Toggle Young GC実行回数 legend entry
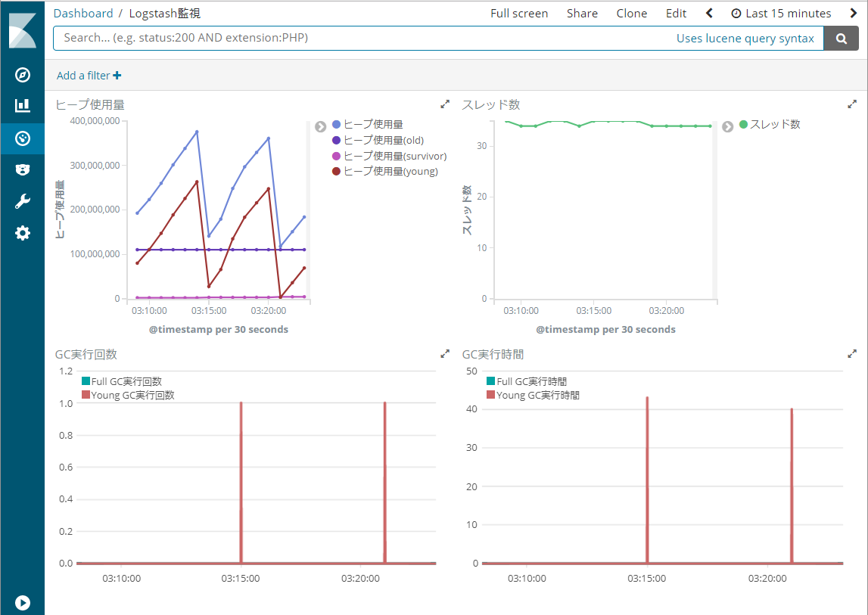Screen dimensions: 868x615 pos(128,395)
